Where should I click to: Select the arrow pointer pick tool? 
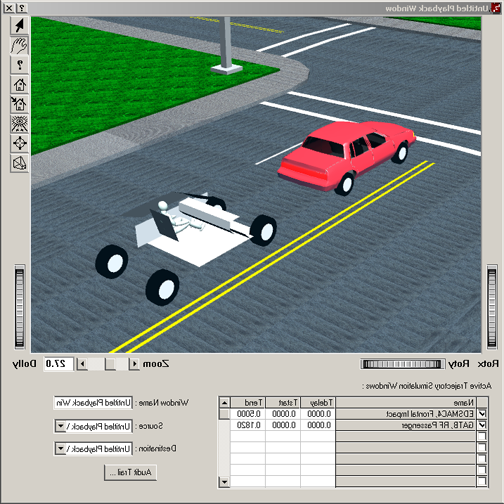point(19,26)
